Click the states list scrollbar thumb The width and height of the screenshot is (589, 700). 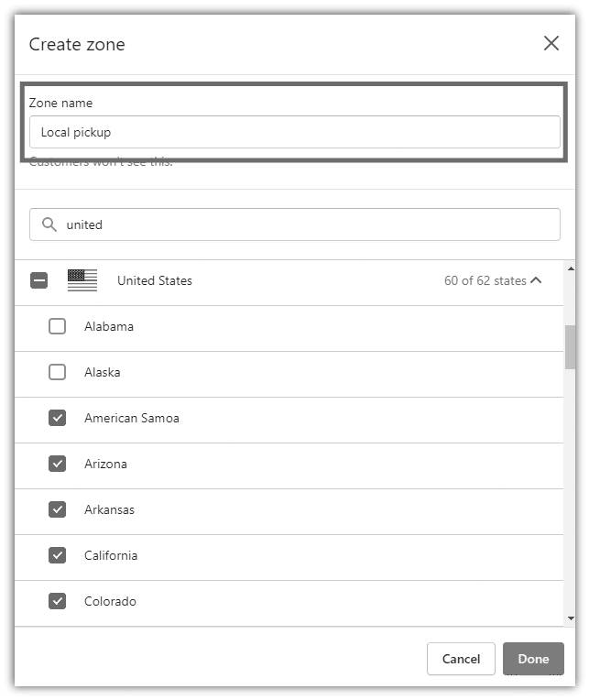click(x=571, y=347)
